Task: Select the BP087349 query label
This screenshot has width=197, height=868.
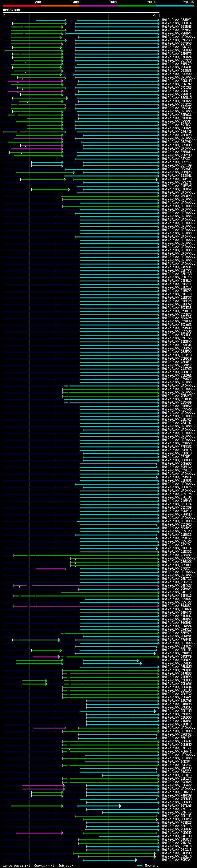Action: coord(11,10)
